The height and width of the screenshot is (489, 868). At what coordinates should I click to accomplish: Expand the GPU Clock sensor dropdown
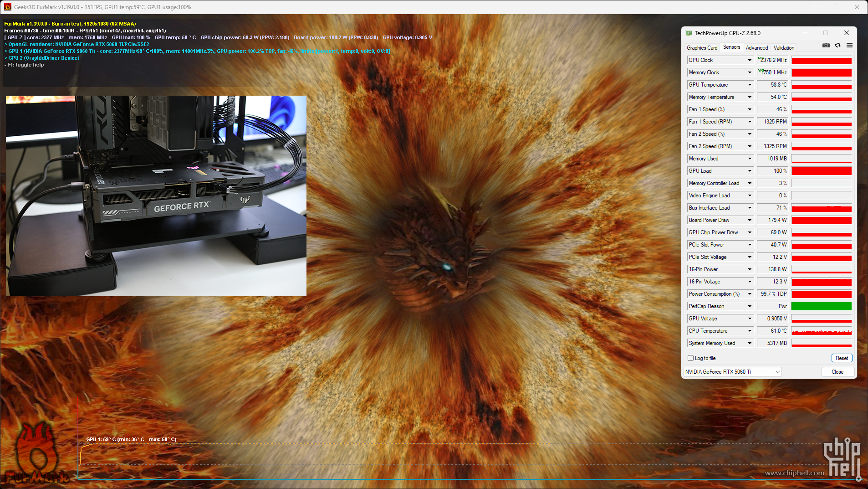pyautogui.click(x=750, y=60)
